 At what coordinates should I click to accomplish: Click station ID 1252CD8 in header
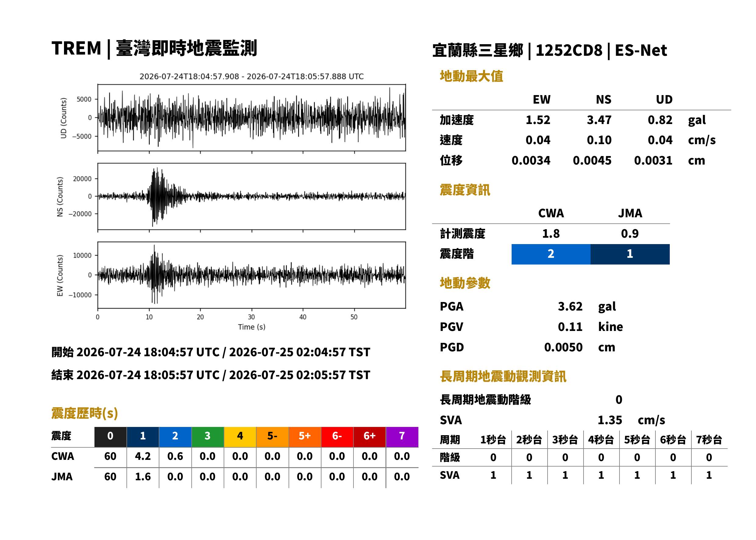click(569, 50)
